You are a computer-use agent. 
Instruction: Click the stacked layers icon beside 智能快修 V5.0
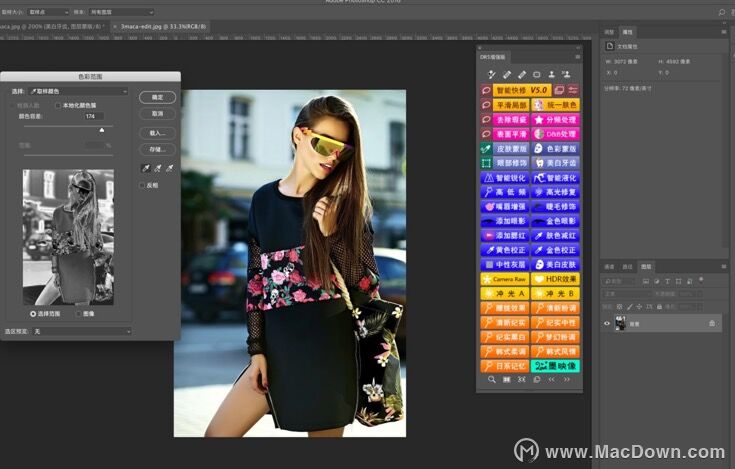(x=559, y=90)
